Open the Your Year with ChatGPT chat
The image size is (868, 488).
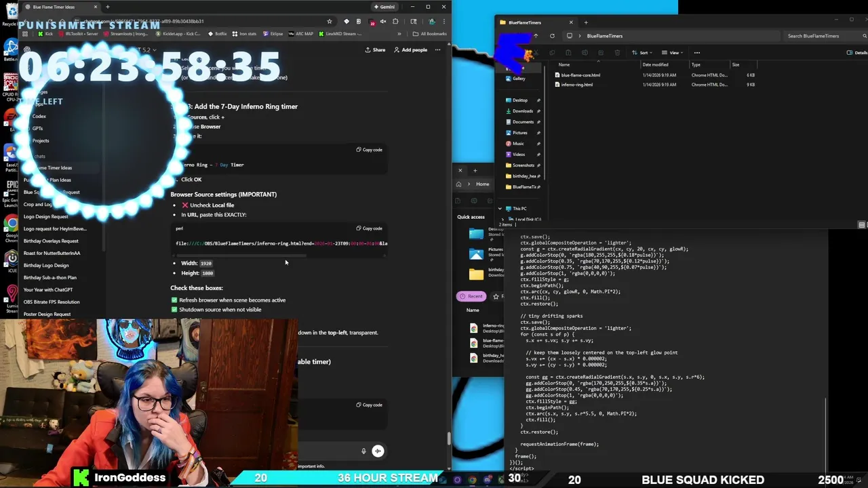[48, 289]
